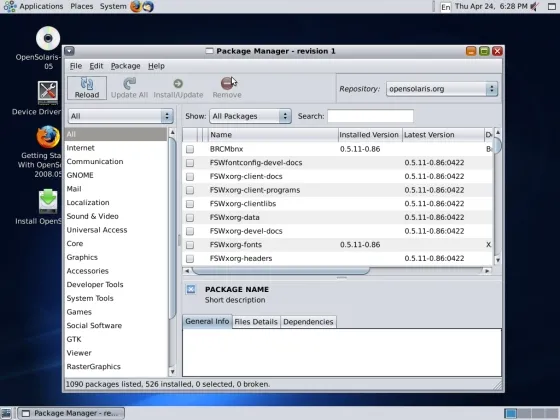Select the Universal Access category
560x420 pixels.
coord(116,230)
